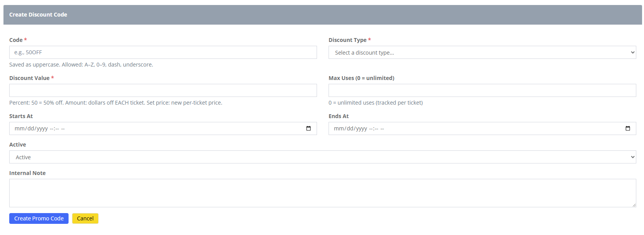Click the Create Promo Code button
Image resolution: width=644 pixels, height=235 pixels.
click(39, 218)
